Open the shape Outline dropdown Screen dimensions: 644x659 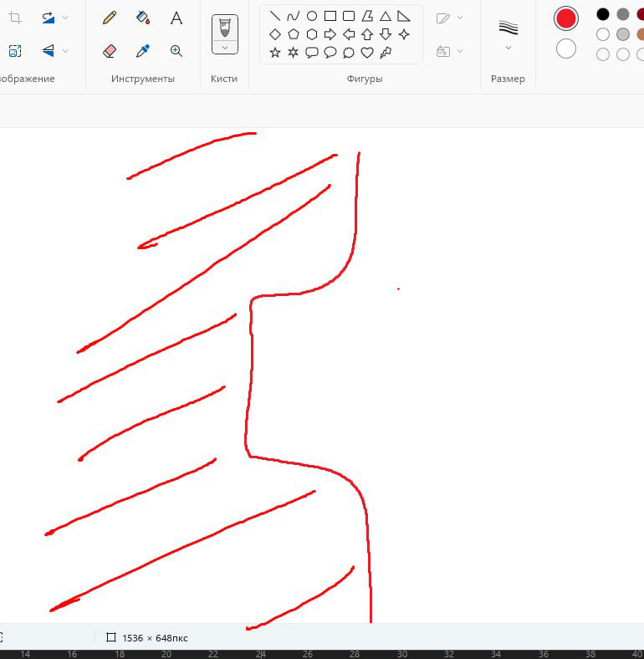pyautogui.click(x=449, y=18)
